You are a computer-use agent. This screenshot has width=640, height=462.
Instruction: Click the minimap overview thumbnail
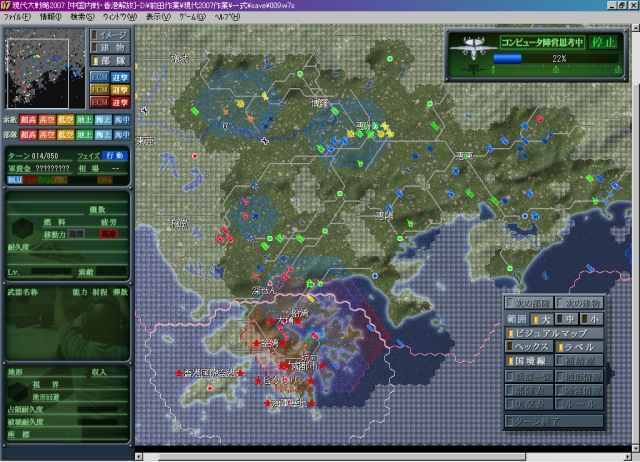click(x=45, y=68)
